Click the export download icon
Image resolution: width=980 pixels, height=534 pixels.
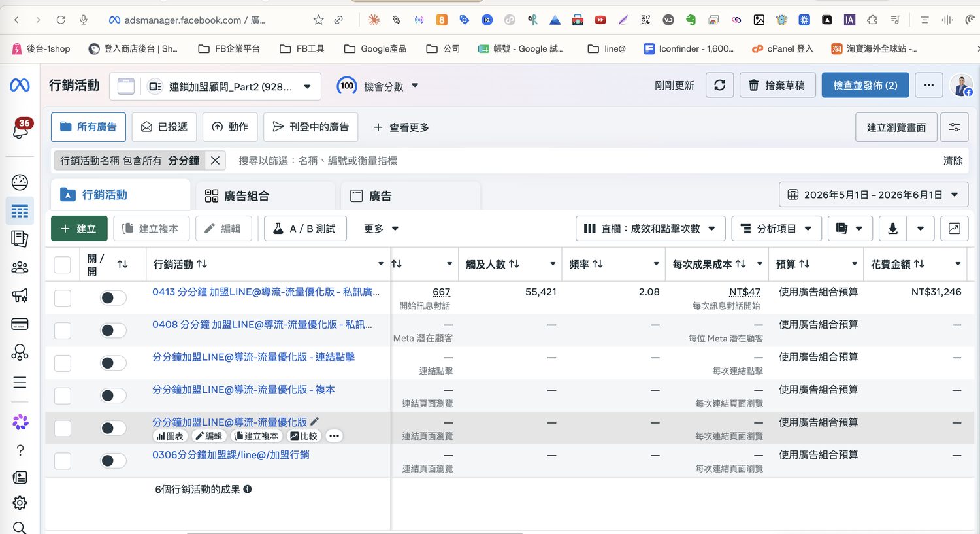click(x=892, y=228)
